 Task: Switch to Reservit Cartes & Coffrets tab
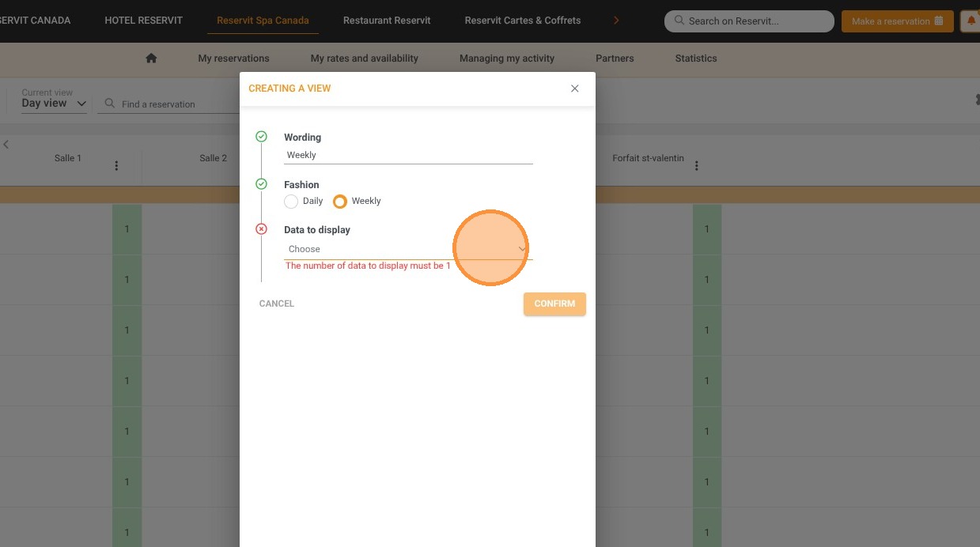[523, 21]
